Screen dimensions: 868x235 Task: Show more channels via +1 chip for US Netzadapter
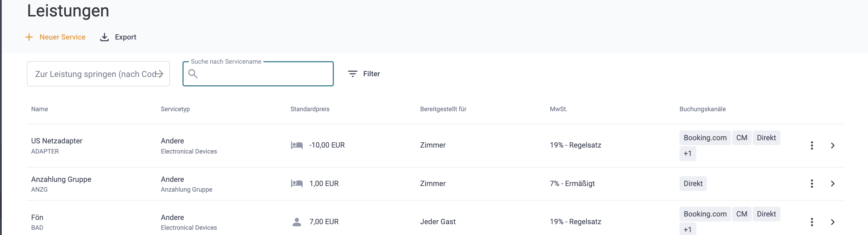688,154
